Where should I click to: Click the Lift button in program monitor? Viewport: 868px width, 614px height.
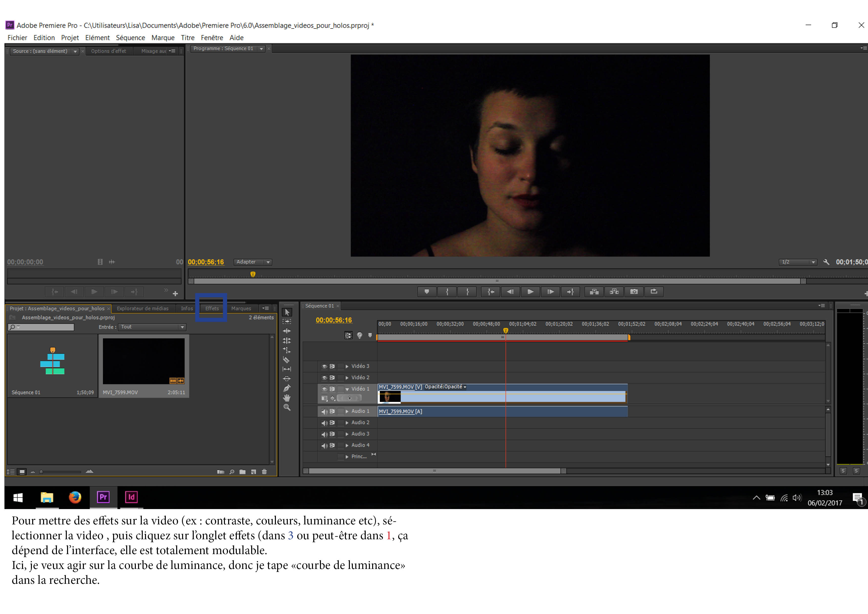point(594,292)
